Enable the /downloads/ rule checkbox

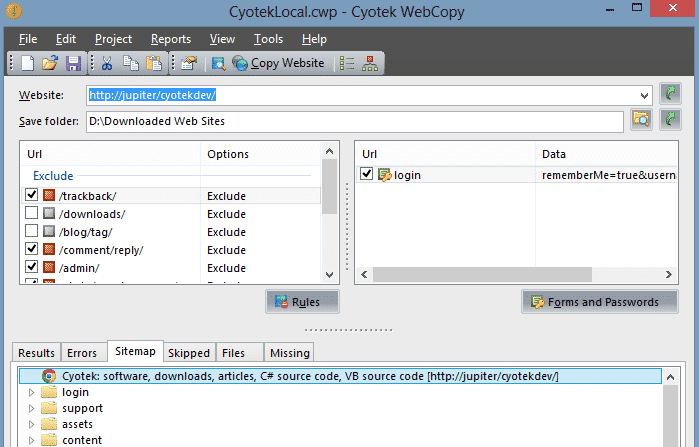click(31, 213)
